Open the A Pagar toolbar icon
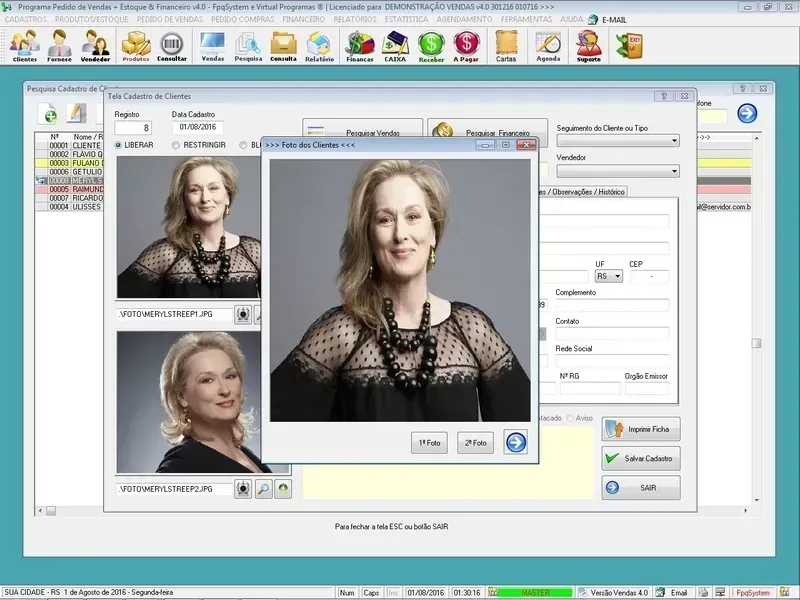The image size is (800, 600). point(466,45)
